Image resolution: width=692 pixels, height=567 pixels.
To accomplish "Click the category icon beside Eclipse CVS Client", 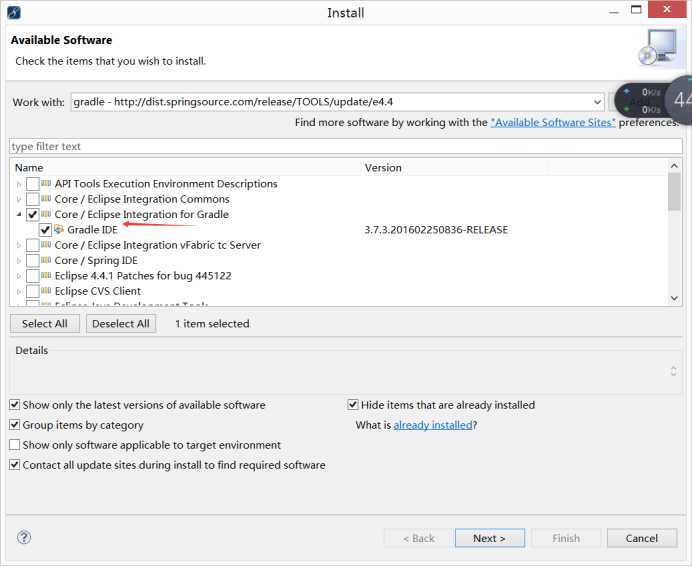I will point(46,291).
